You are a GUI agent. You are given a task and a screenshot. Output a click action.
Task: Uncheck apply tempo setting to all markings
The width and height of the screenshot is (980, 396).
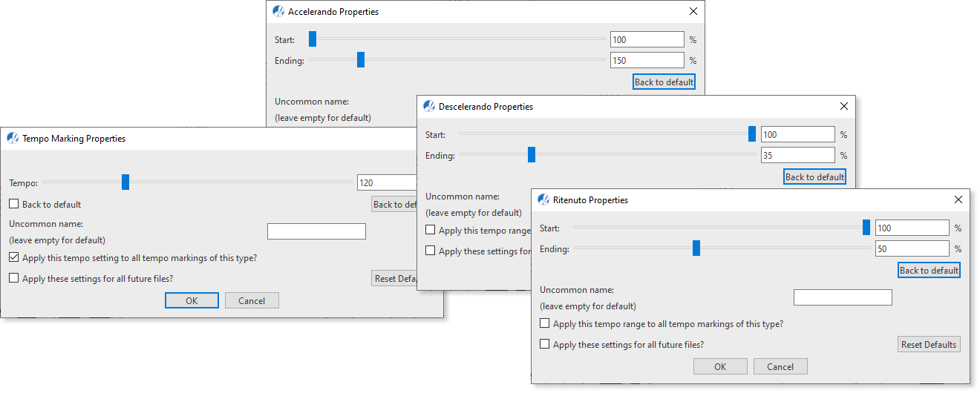(x=14, y=257)
